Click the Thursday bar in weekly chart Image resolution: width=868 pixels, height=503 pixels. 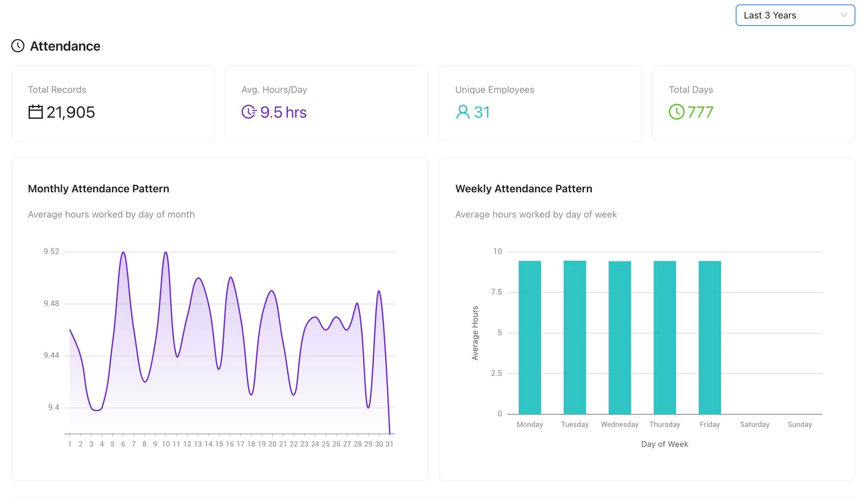click(x=664, y=338)
